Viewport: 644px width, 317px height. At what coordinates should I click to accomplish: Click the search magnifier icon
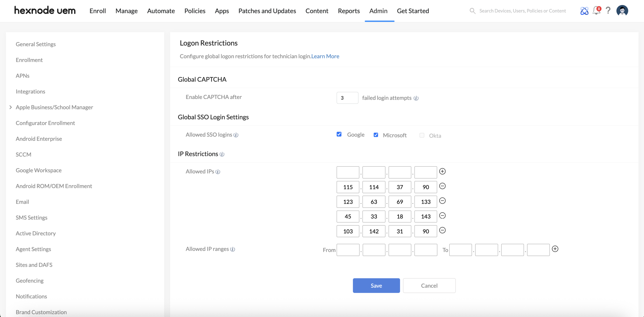pyautogui.click(x=472, y=11)
